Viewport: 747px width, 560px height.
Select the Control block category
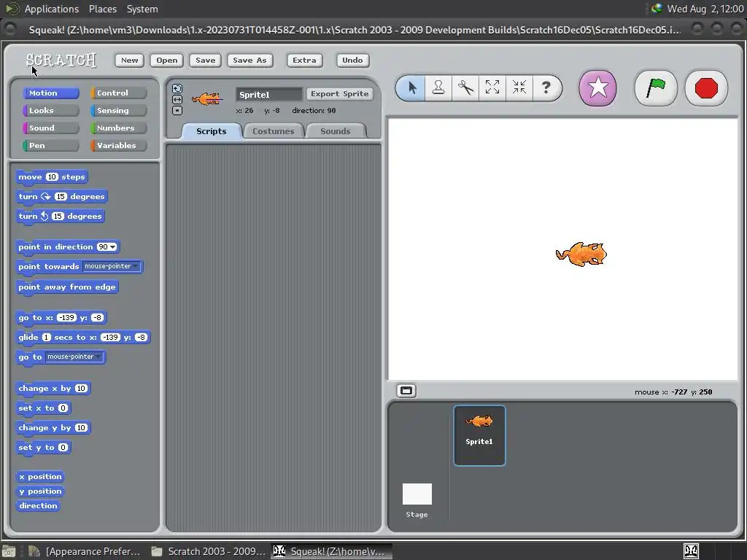click(x=118, y=93)
